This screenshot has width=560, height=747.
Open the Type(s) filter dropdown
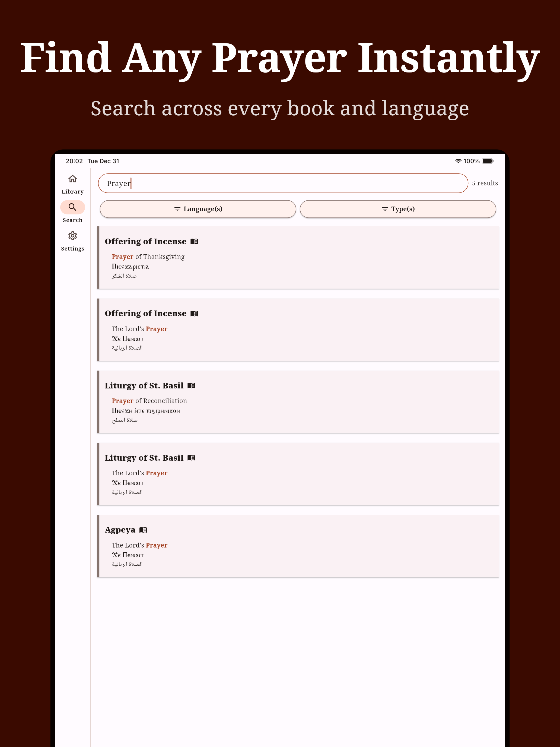[398, 209]
